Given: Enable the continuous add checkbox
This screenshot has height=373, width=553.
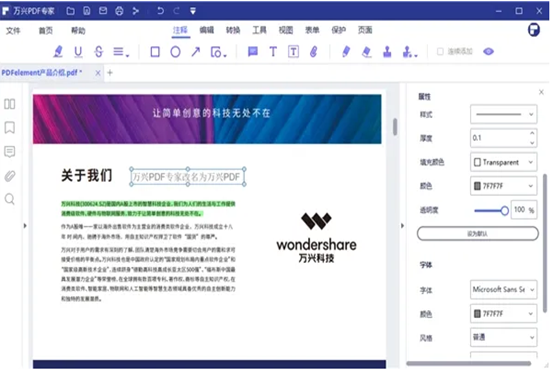Looking at the screenshot, I should click(440, 52).
